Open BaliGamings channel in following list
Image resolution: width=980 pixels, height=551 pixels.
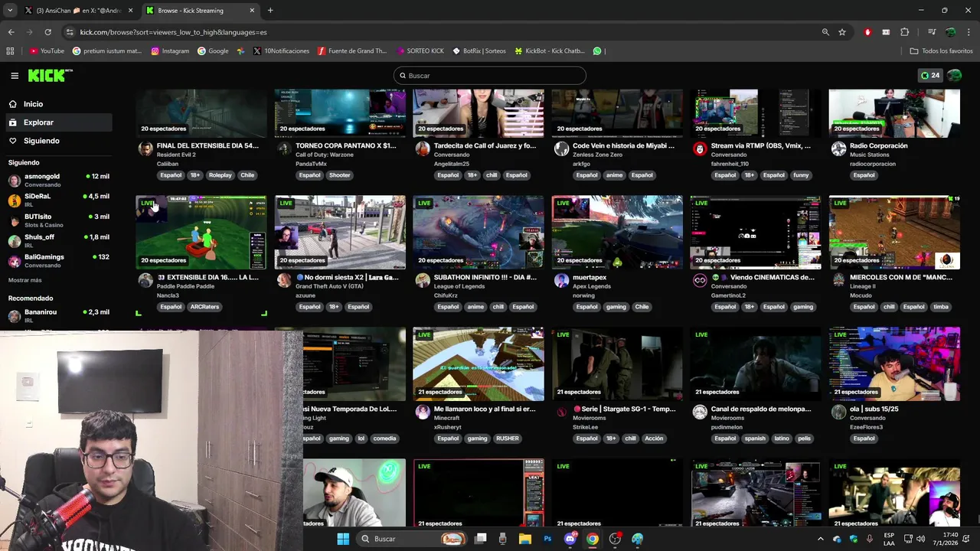[x=59, y=260]
